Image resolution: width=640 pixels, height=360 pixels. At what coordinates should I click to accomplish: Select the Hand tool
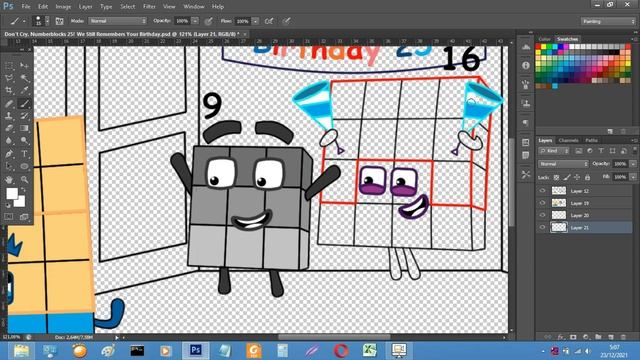[9, 180]
